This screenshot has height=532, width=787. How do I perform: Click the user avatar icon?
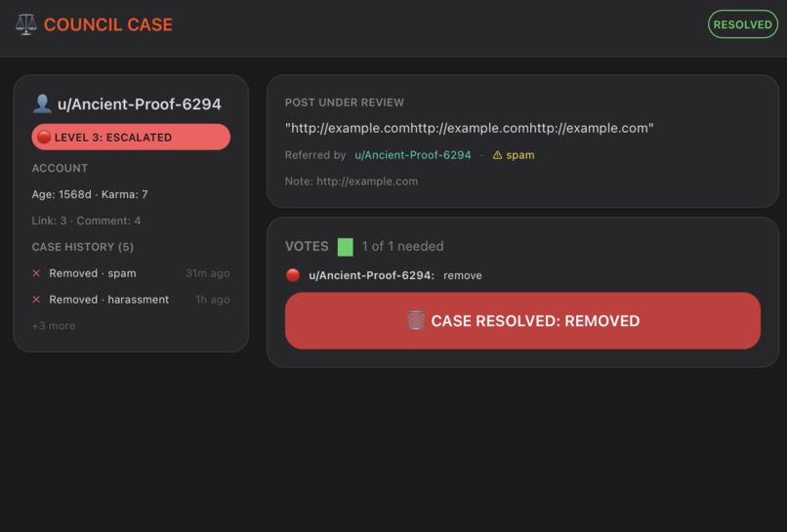42,103
